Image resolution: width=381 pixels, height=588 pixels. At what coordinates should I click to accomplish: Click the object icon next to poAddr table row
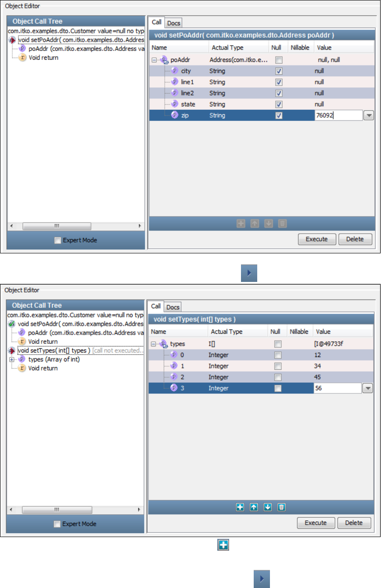pos(164,60)
